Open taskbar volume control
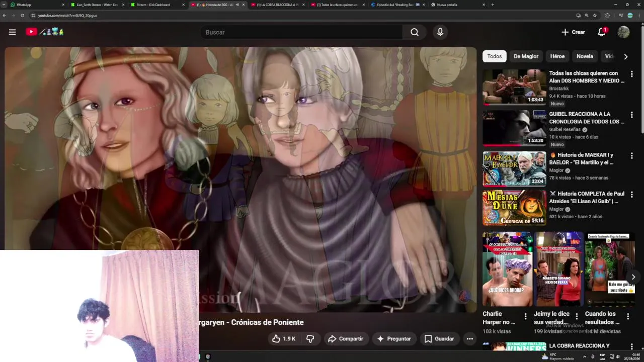Viewport: 644px width, 362px height. (x=617, y=356)
